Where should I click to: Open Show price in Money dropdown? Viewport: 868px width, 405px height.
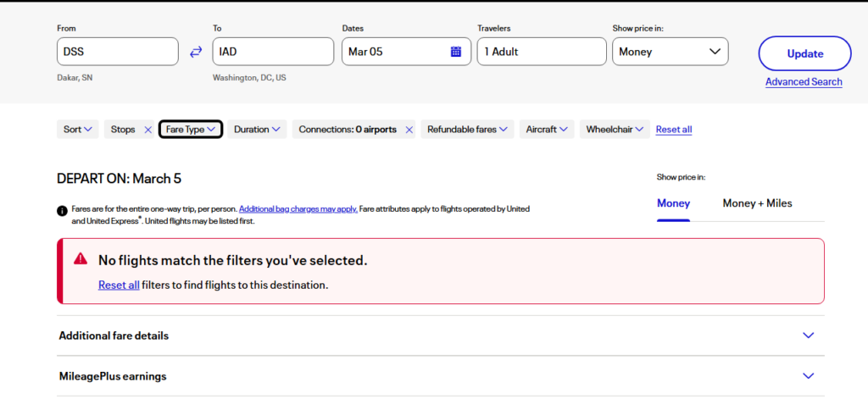click(670, 52)
